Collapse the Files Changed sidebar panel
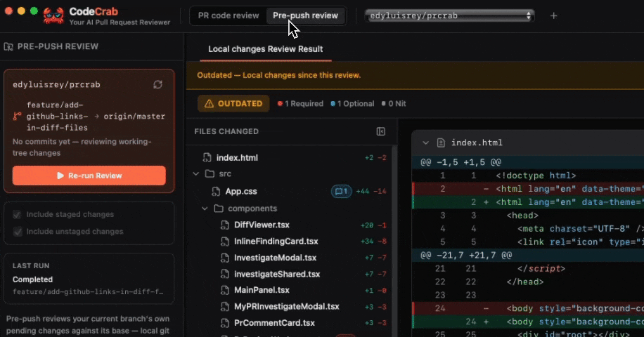The height and width of the screenshot is (337, 644). (x=381, y=131)
